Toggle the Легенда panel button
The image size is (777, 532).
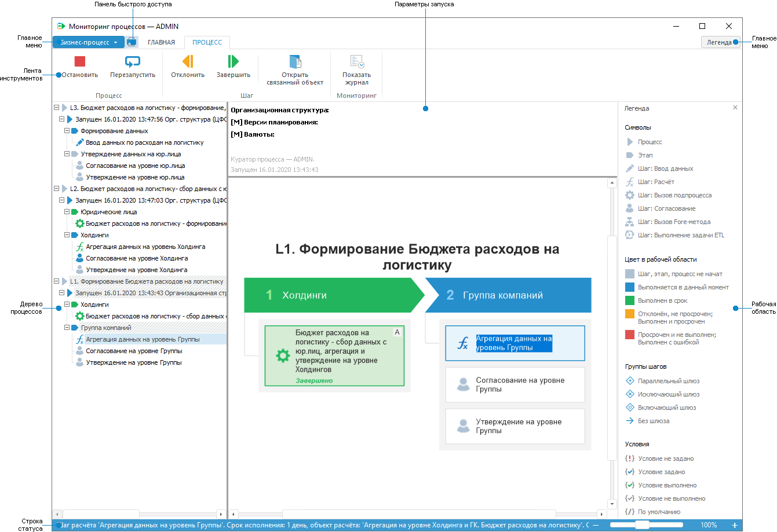click(720, 42)
